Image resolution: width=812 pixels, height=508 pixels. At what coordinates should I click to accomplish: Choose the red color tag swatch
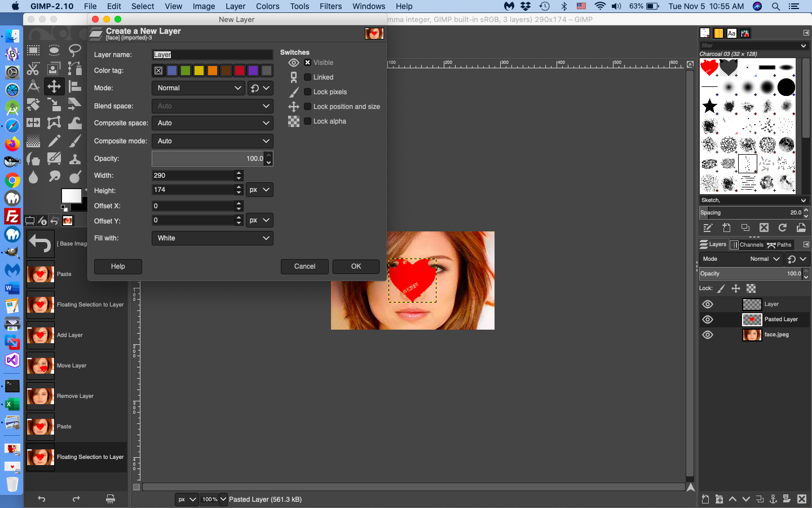tap(240, 71)
